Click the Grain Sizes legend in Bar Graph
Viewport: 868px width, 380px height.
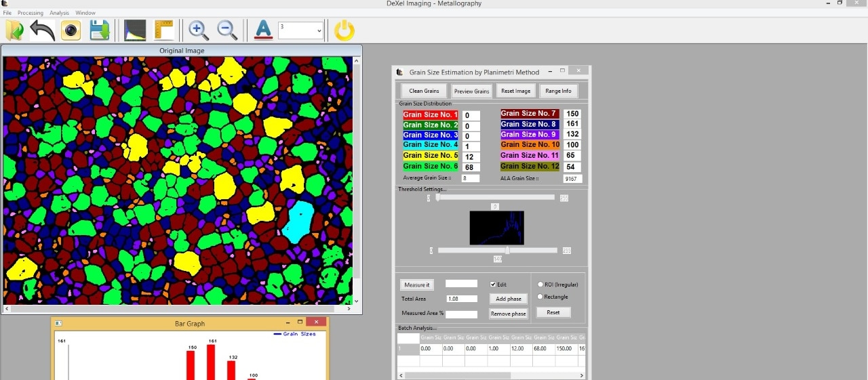click(294, 334)
